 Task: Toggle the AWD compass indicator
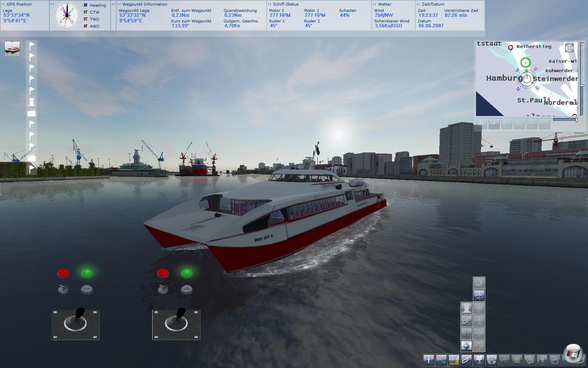point(86,26)
